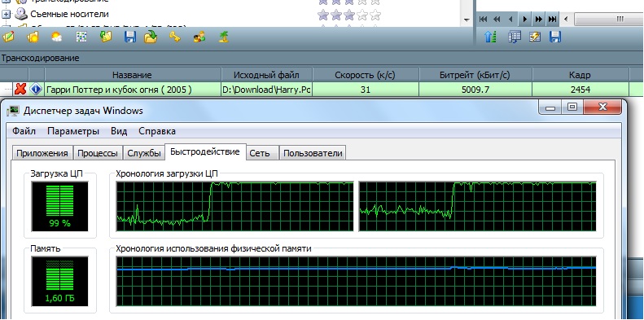Click the weather sun-cloud icon
This screenshot has width=644, height=320.
coord(56,37)
